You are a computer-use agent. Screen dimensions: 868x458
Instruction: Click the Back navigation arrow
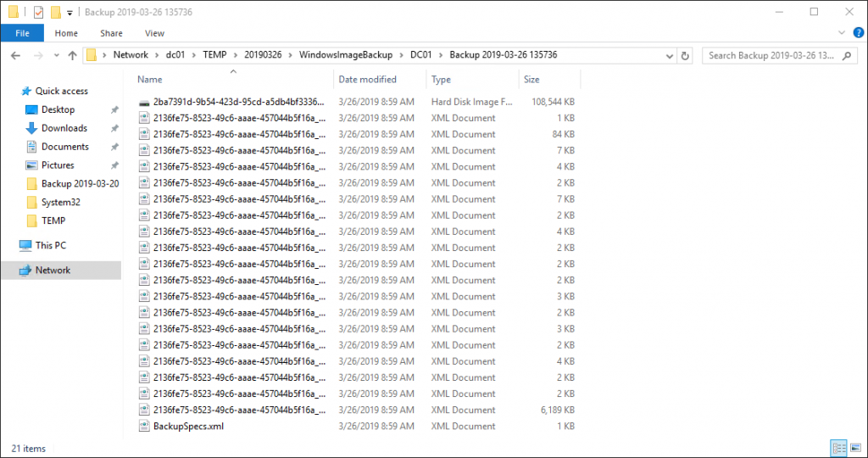15,55
